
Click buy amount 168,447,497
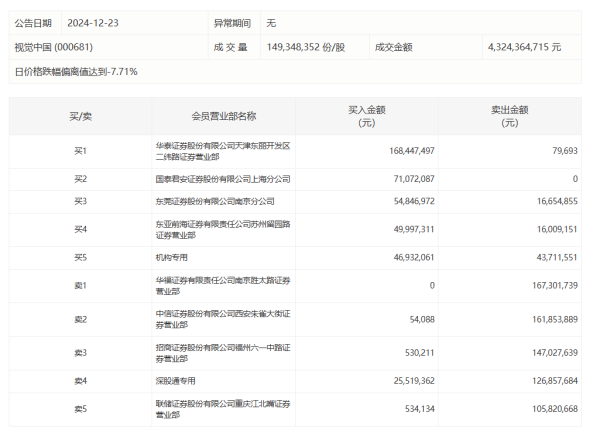pyautogui.click(x=412, y=151)
